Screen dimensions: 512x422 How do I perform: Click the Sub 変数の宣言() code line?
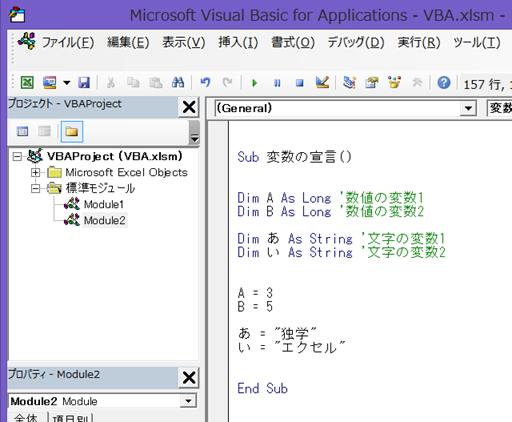pos(294,157)
